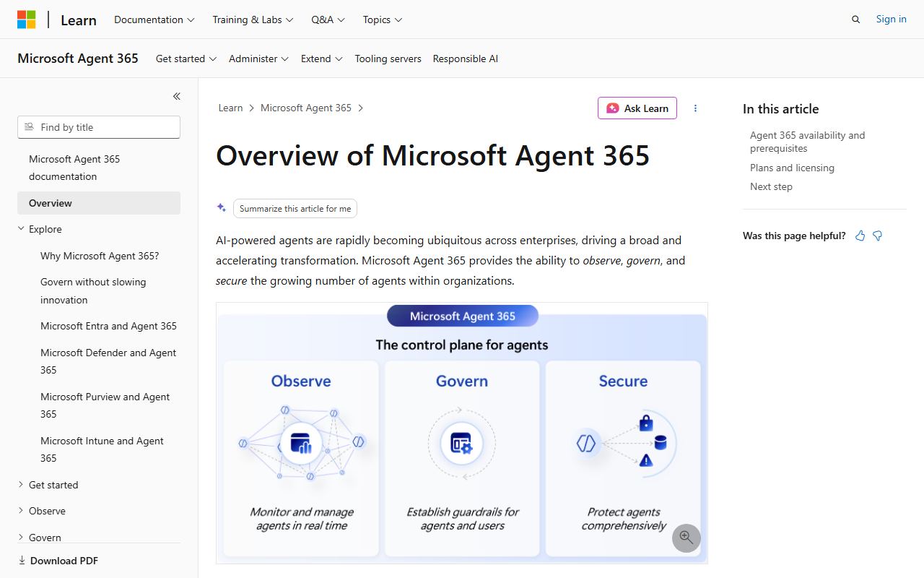Open the search magnifier icon
The width and height of the screenshot is (924, 578).
(855, 20)
